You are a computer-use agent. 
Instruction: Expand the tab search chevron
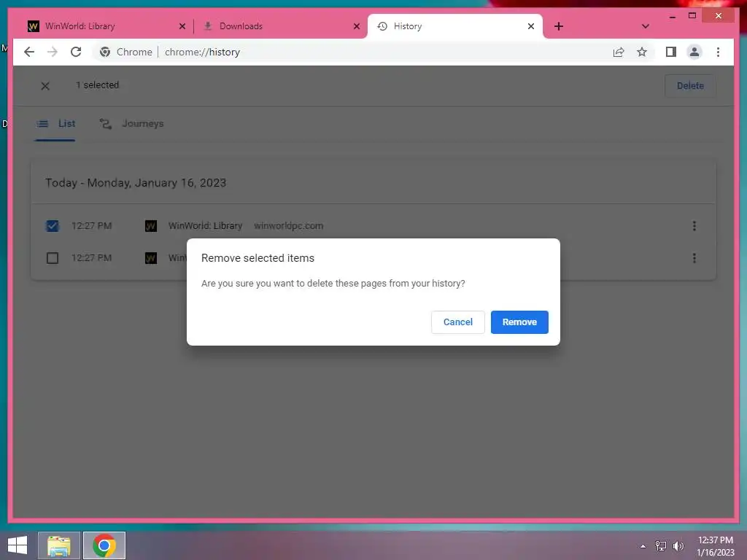click(x=645, y=27)
